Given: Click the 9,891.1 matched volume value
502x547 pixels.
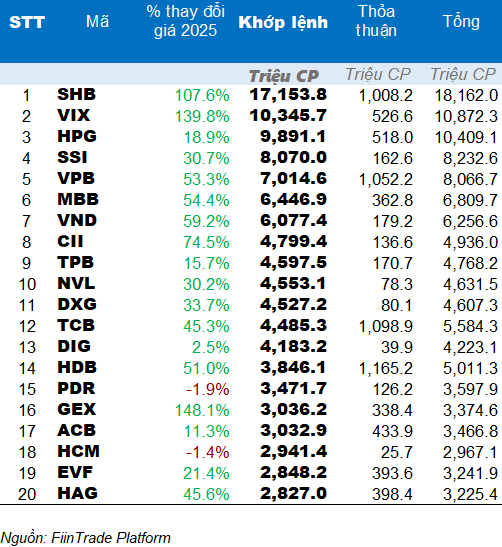Looking at the screenshot, I should click(x=293, y=137).
